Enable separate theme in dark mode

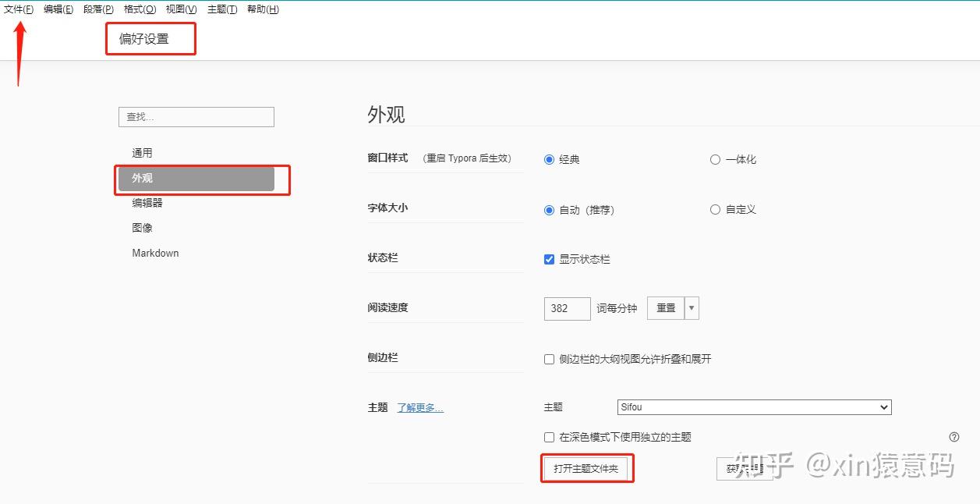(549, 437)
